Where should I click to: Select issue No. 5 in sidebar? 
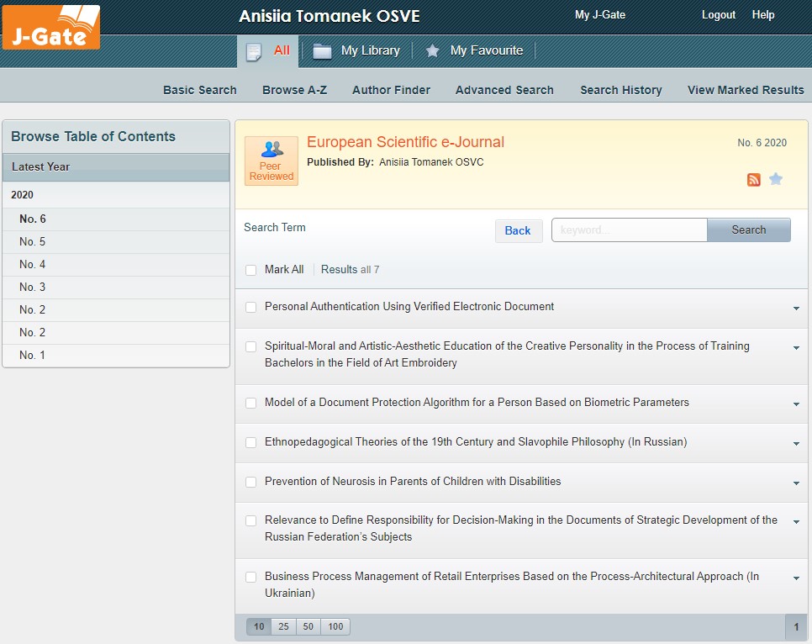click(x=33, y=242)
